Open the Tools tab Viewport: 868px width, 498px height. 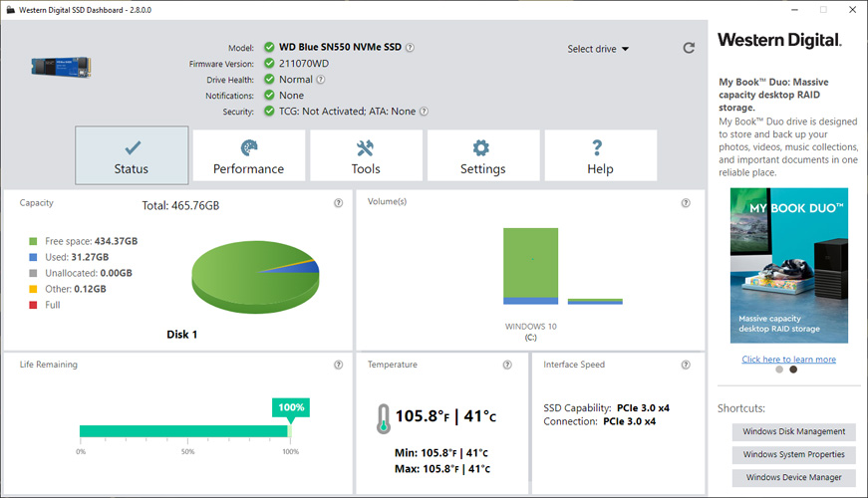tap(366, 155)
